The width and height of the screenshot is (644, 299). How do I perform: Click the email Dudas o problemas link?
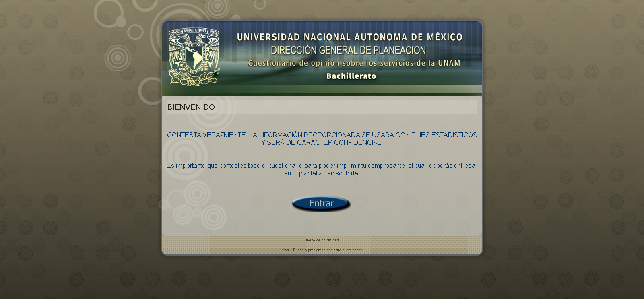(x=322, y=250)
